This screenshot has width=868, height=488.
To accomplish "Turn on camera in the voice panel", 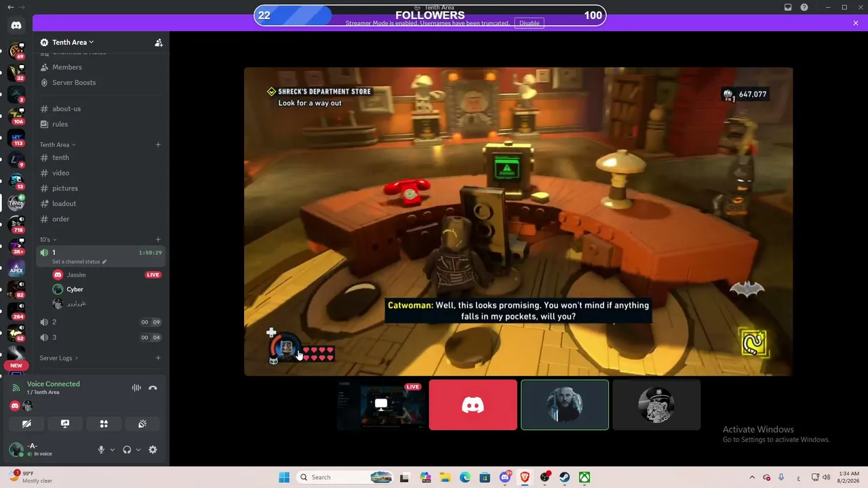I will pyautogui.click(x=26, y=424).
